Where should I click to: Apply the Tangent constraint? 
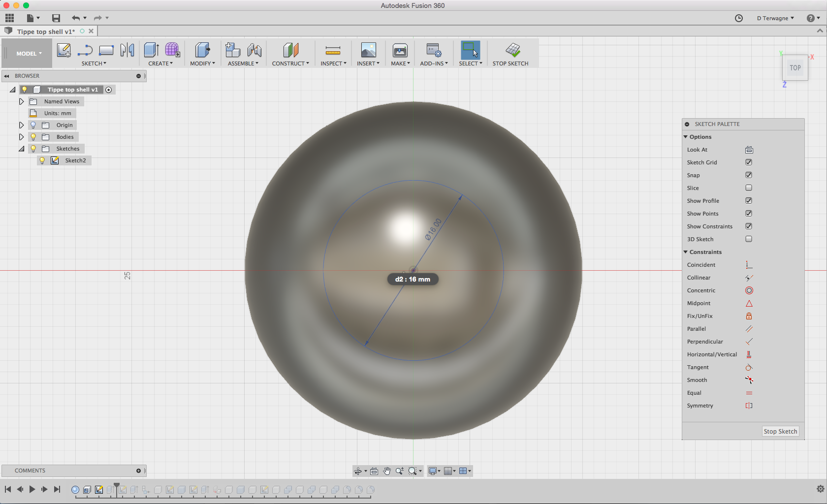coord(749,367)
